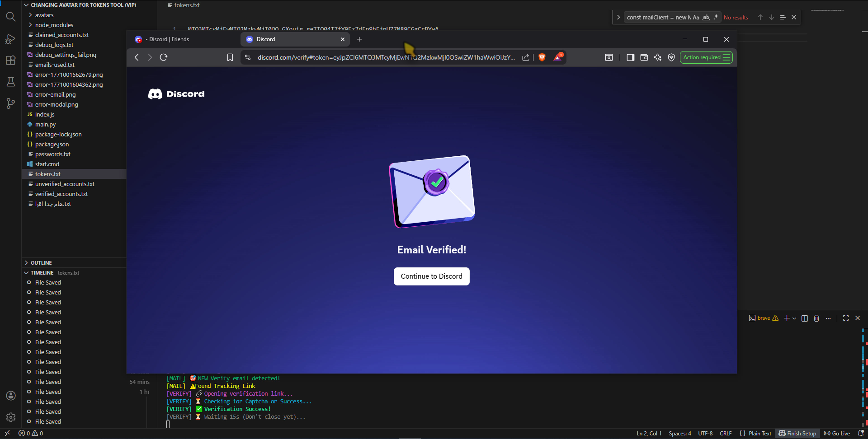Open Brave menu labeled Action required
The width and height of the screenshot is (868, 439).
tap(706, 57)
